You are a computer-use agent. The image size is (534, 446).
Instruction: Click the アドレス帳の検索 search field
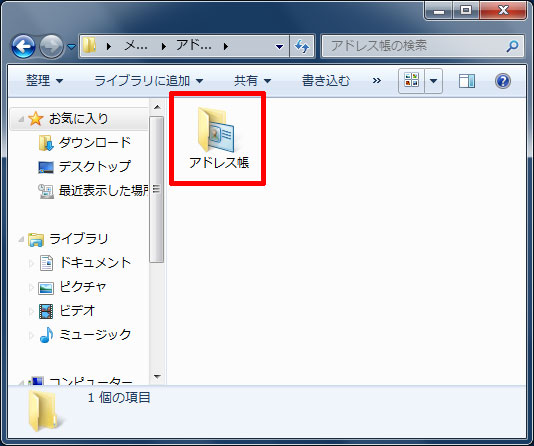415,46
